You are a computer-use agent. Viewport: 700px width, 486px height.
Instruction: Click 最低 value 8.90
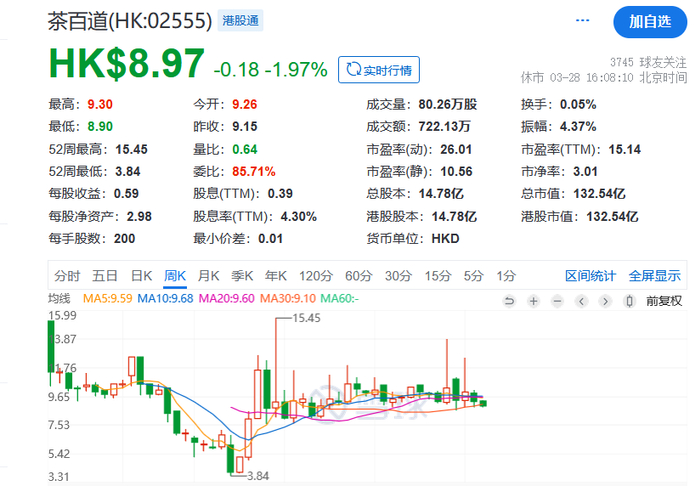coord(100,127)
